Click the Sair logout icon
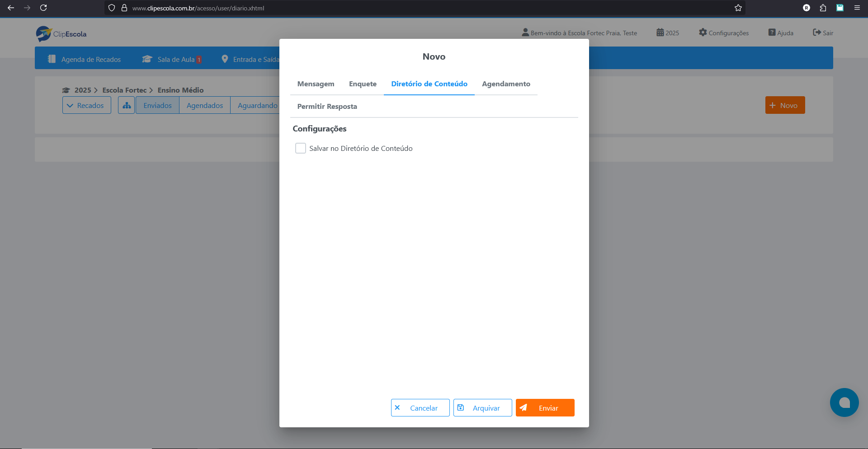Viewport: 868px width, 449px height. [x=816, y=32]
